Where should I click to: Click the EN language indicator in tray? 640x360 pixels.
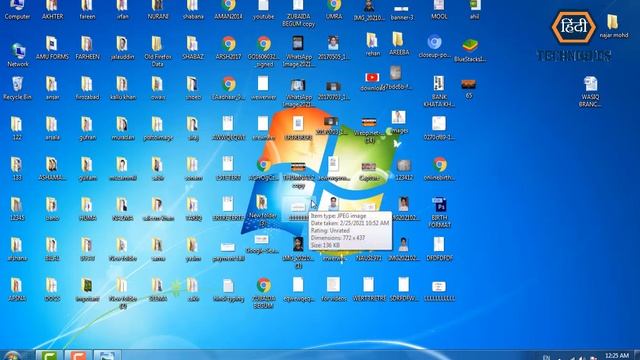[x=547, y=357]
